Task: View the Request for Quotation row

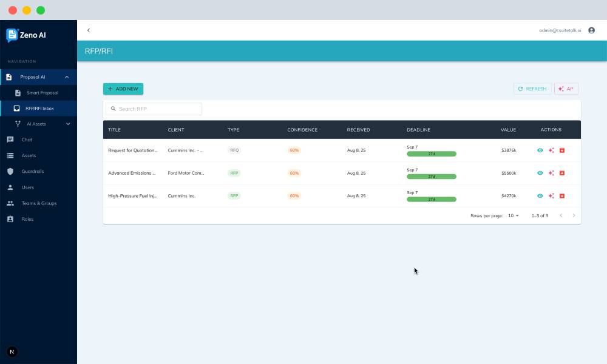Action: [x=540, y=150]
